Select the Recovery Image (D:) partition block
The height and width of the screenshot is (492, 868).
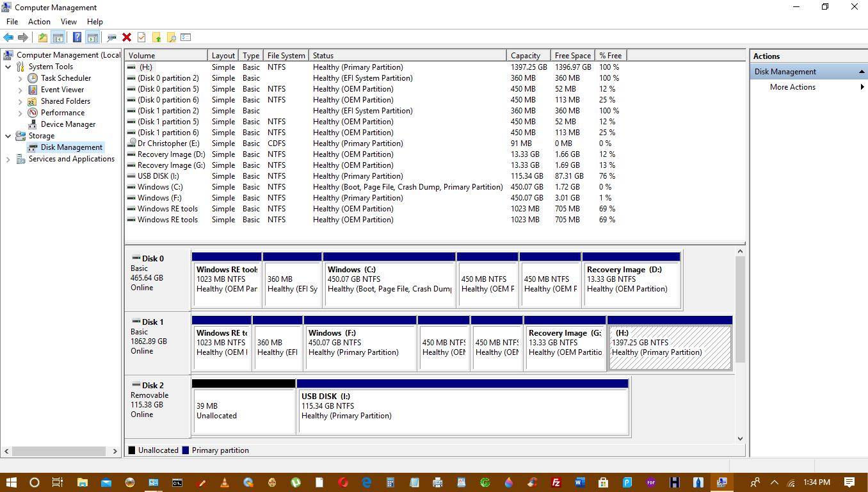(x=631, y=280)
